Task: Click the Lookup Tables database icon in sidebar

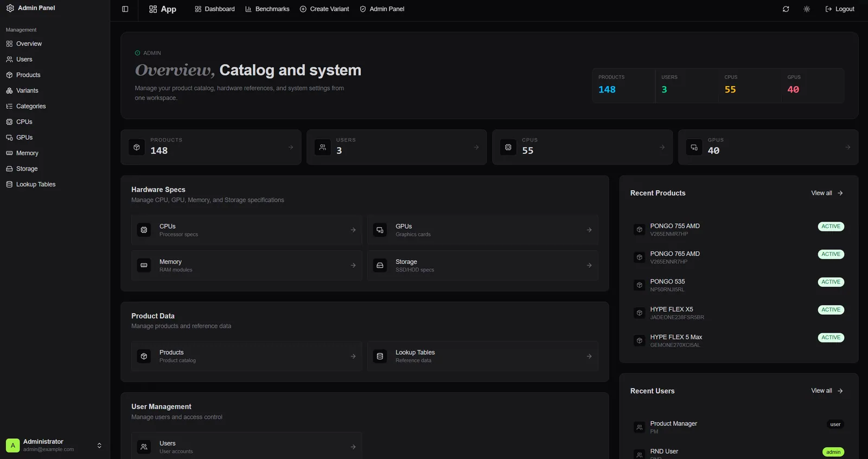Action: coord(9,185)
